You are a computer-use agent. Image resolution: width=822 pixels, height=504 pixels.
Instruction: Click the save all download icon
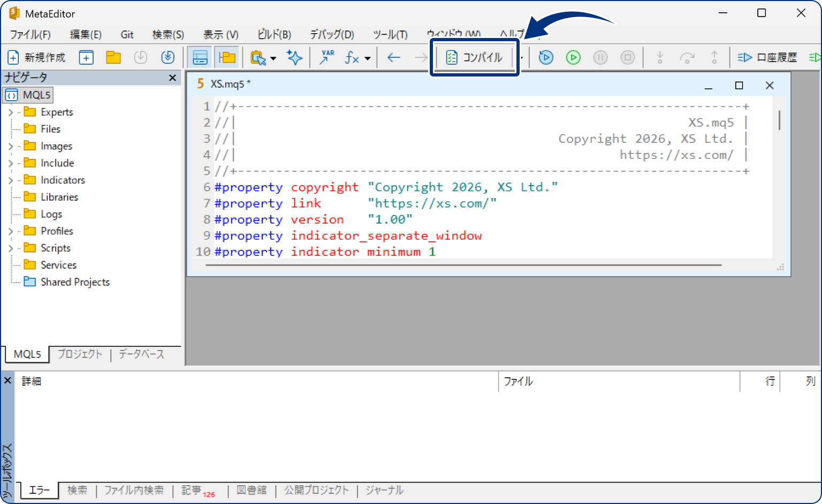(x=168, y=57)
